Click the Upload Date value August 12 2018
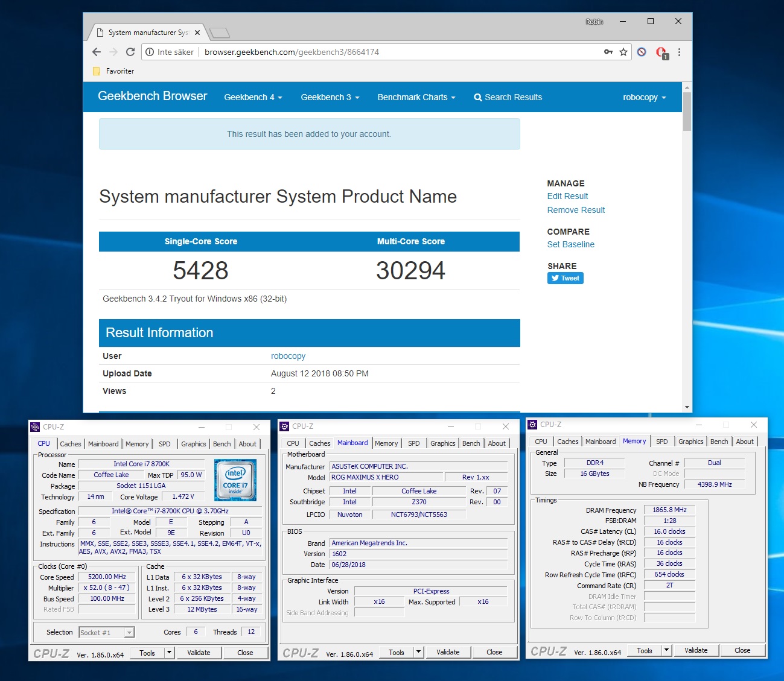 click(x=320, y=373)
